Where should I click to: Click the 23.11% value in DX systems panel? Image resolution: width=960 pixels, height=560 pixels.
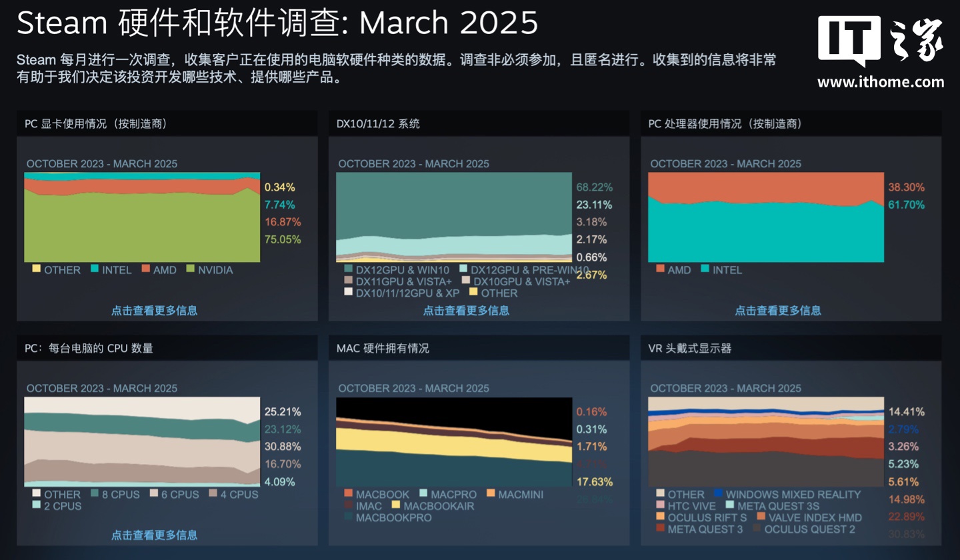[x=595, y=205]
